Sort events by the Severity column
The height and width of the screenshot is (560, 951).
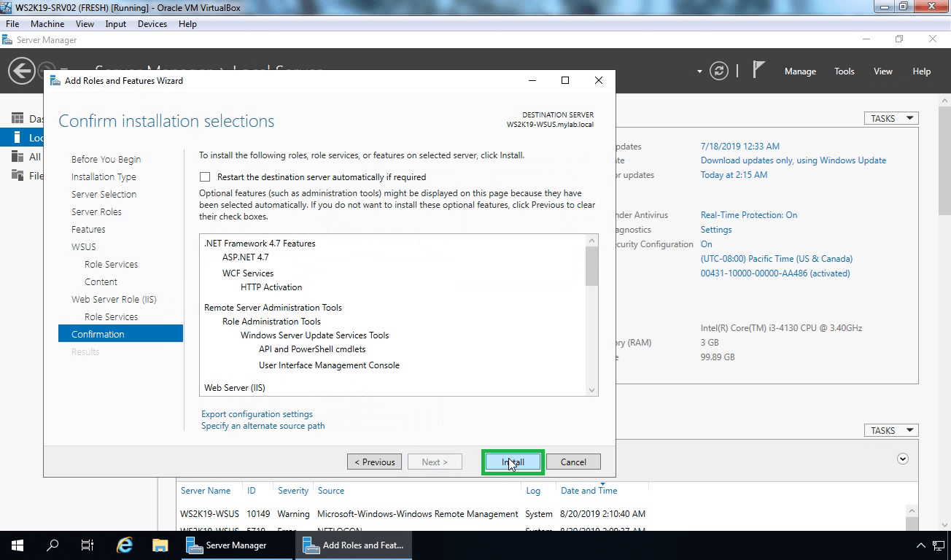(x=293, y=491)
